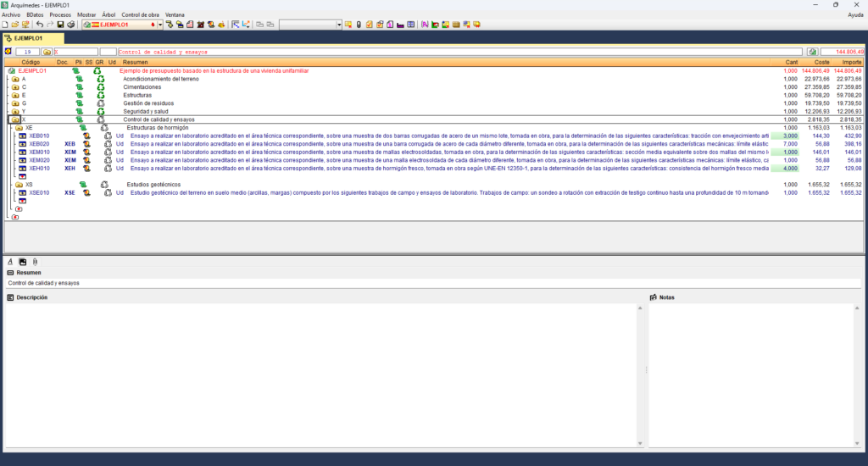The image size is (868, 466).
Task: Click the new item placeholder icon under XEH010
Action: (22, 176)
